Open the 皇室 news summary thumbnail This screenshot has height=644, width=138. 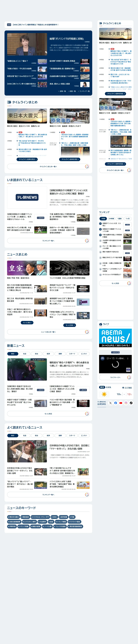[27, 268]
